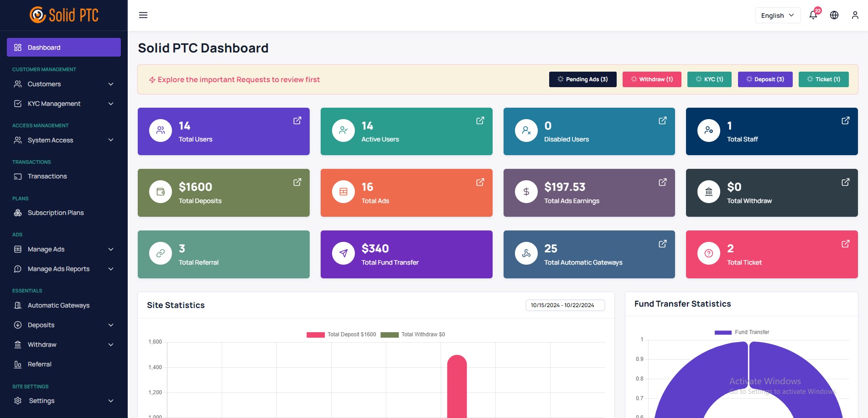This screenshot has width=868, height=418.
Task: Open the English language dropdown
Action: (778, 15)
